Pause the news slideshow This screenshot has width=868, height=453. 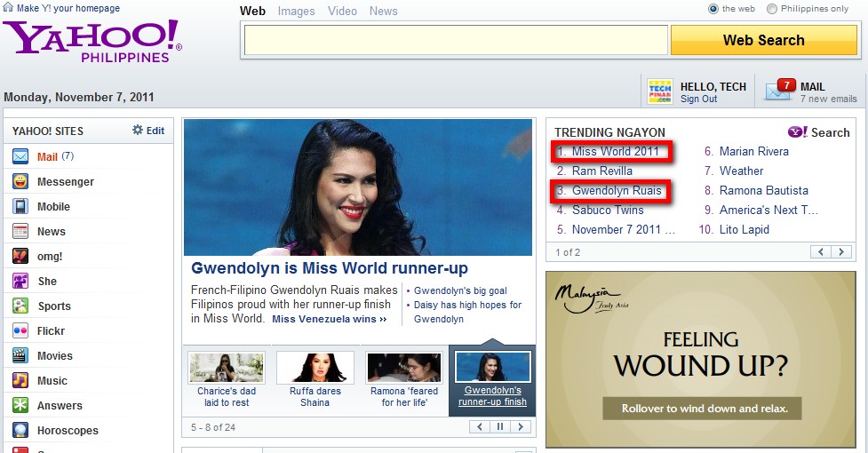tap(500, 426)
